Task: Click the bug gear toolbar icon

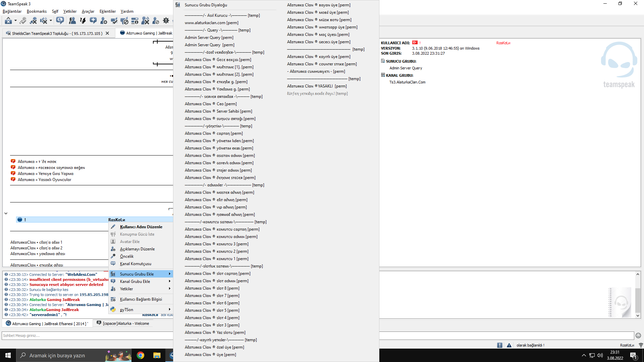Action: point(166,21)
